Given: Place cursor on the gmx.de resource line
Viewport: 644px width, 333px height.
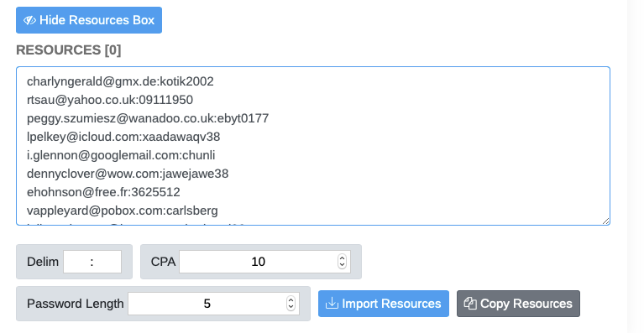Looking at the screenshot, I should tap(120, 81).
